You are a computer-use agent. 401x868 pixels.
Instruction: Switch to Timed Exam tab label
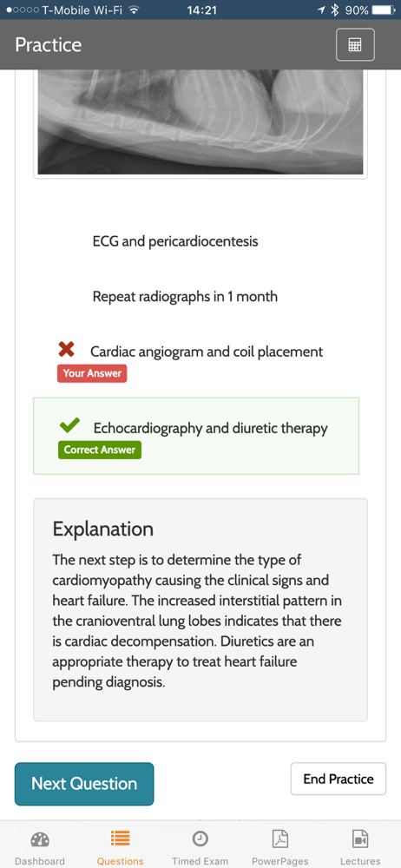200,861
